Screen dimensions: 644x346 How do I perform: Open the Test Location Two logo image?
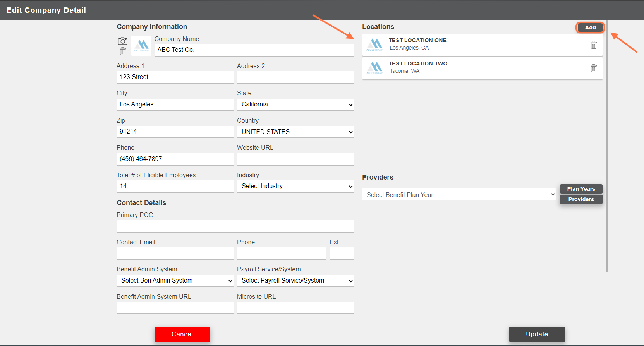(374, 68)
